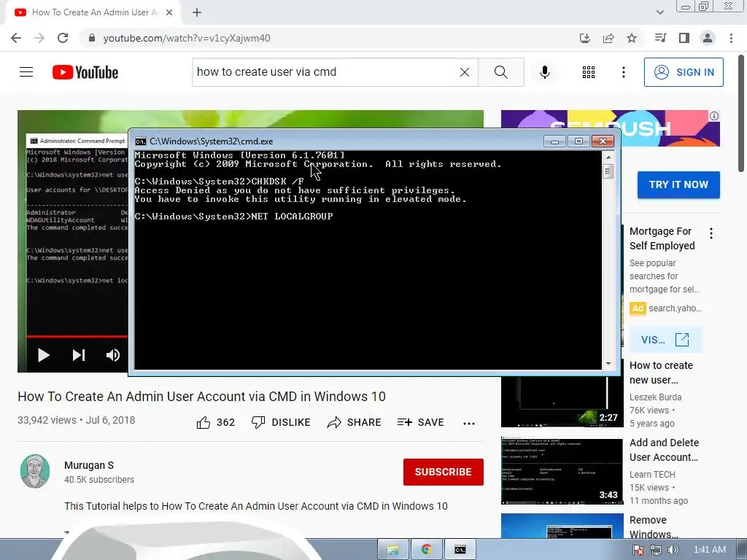Click the cmd scrollbar thumb
Image resolution: width=747 pixels, height=560 pixels.
[608, 171]
